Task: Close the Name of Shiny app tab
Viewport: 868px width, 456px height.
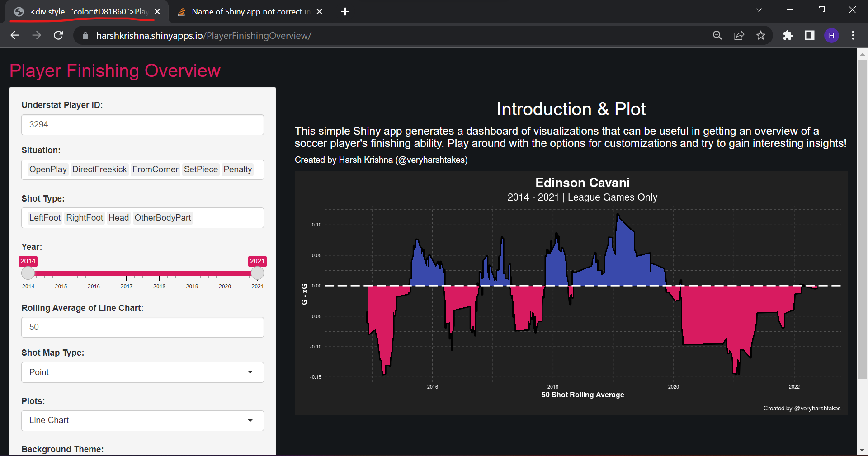Action: click(x=319, y=12)
